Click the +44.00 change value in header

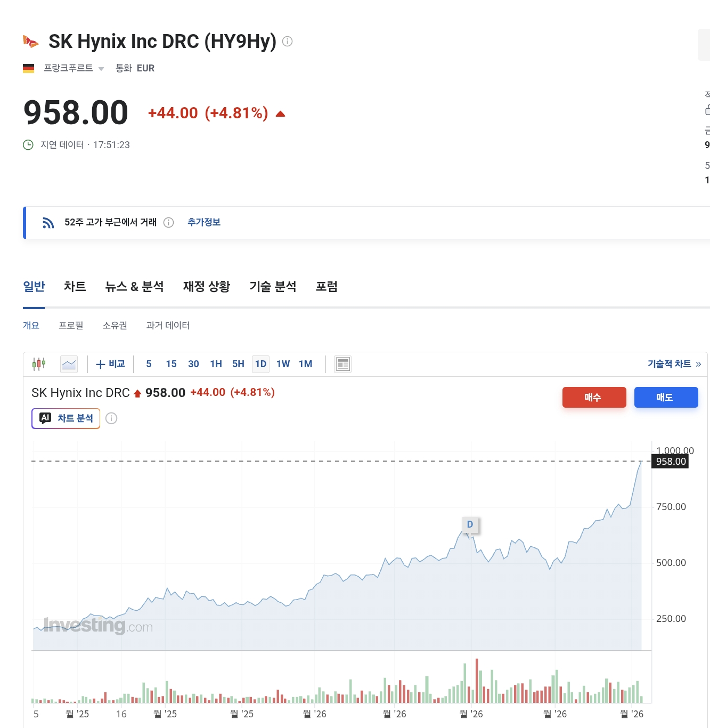(x=173, y=113)
